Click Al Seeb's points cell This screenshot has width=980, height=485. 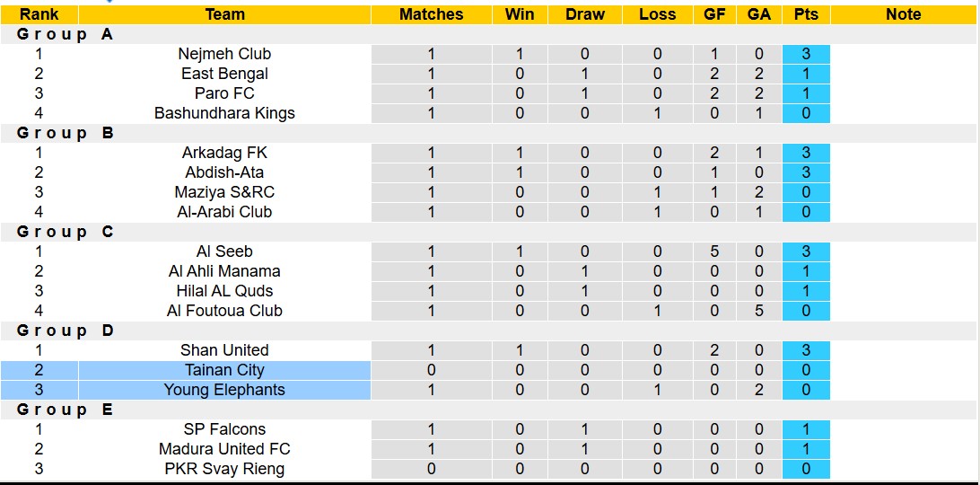[806, 251]
